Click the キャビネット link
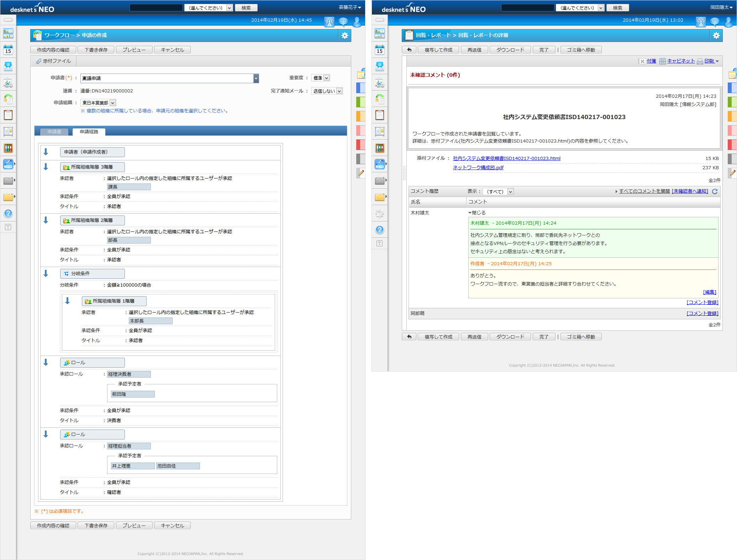Viewport: 737px width, 560px height. 681,61
